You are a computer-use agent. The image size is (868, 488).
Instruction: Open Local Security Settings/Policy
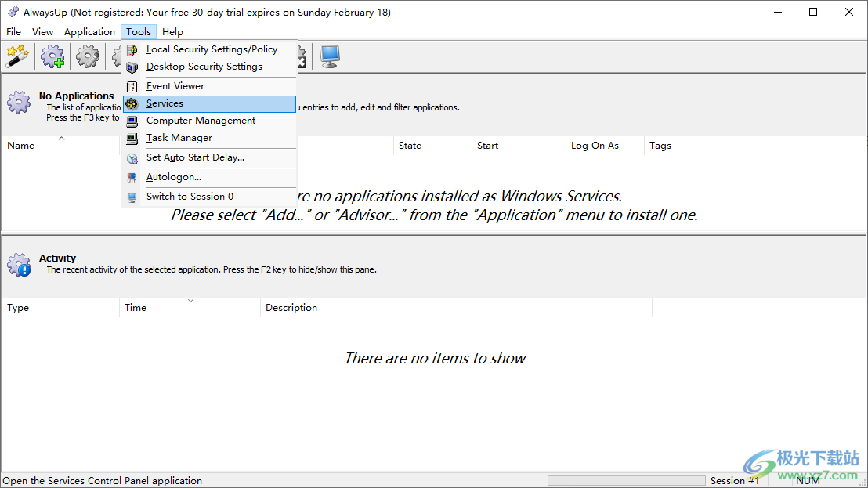tap(212, 49)
